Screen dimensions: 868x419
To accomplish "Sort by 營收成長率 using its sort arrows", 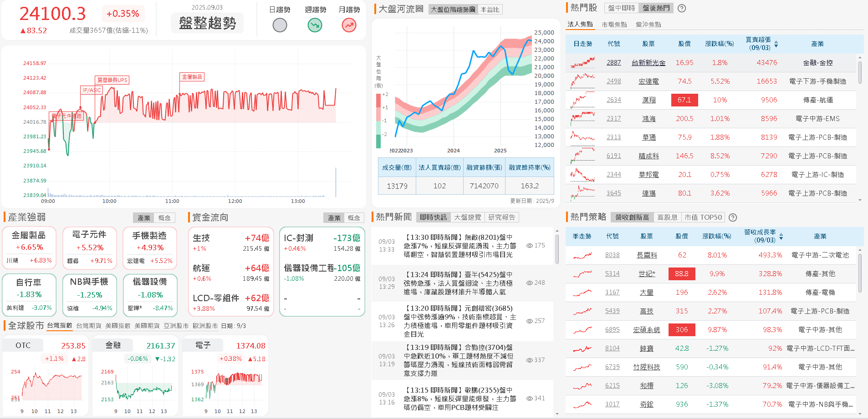I will (x=781, y=236).
